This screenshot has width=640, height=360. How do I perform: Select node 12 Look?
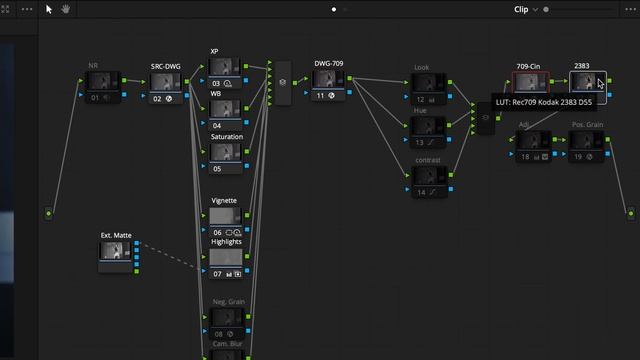click(428, 89)
